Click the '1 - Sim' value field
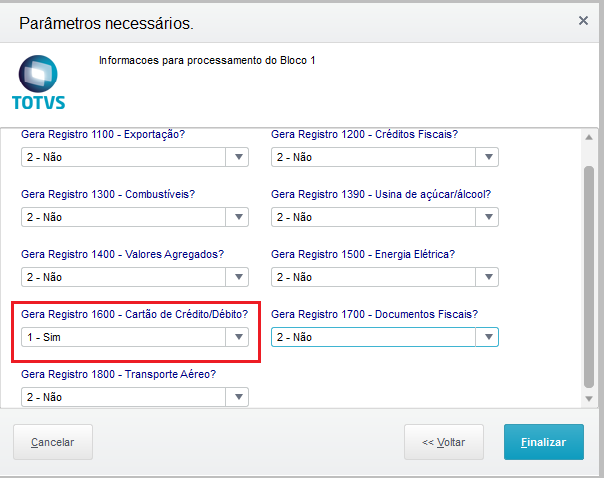604x478 pixels. click(x=125, y=337)
